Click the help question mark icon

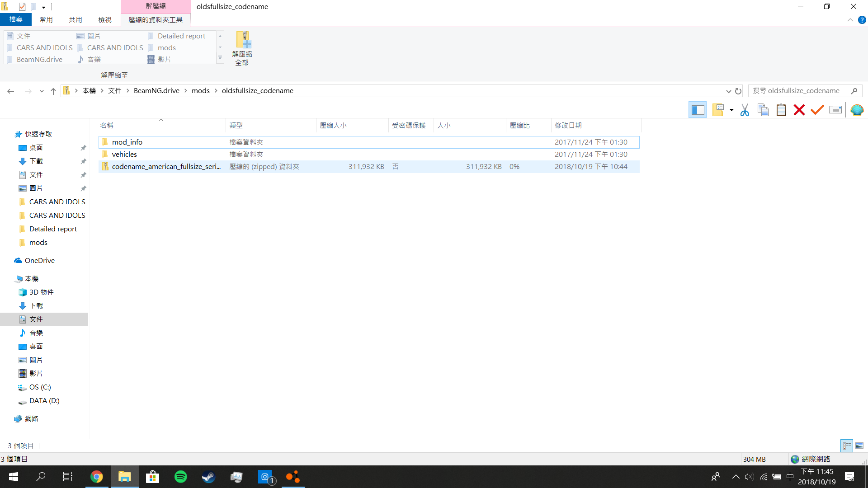tap(862, 20)
